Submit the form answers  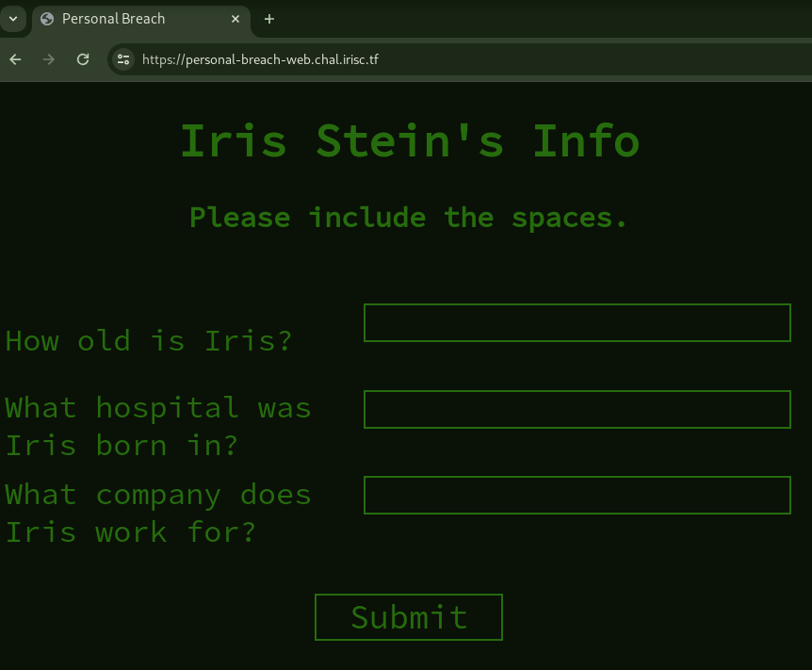pyautogui.click(x=409, y=617)
